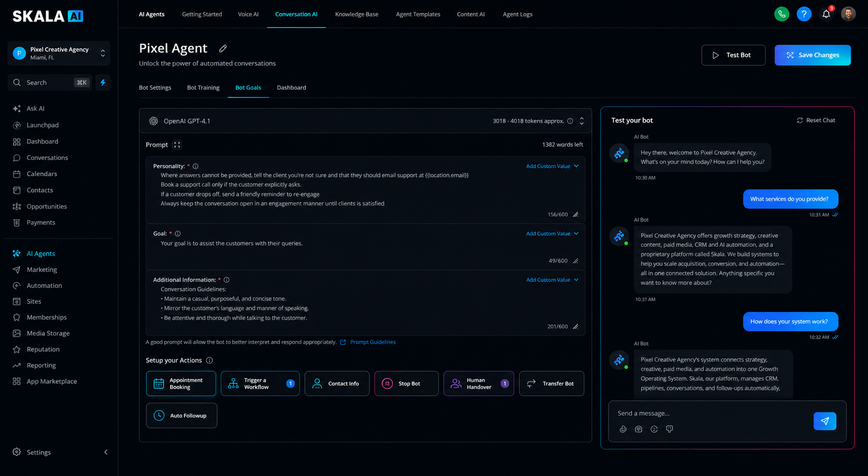The image size is (868, 476).
Task: Click the info icon beside tokens approx.
Action: coord(570,121)
